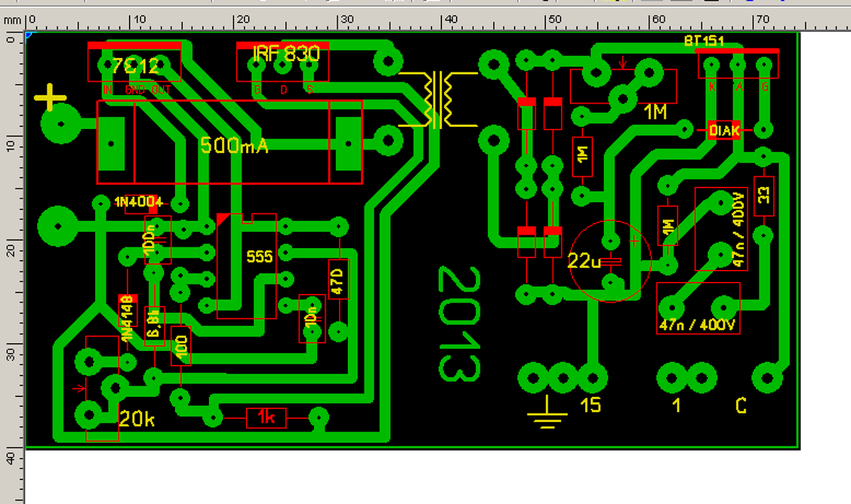Viewport: 851px width, 504px height.
Task: Select the 1k resistor outline
Action: (266, 418)
